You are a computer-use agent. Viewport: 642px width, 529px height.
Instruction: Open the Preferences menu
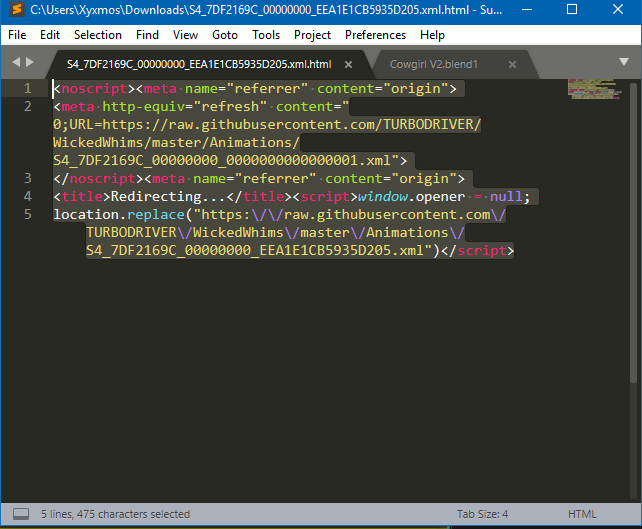click(x=375, y=35)
